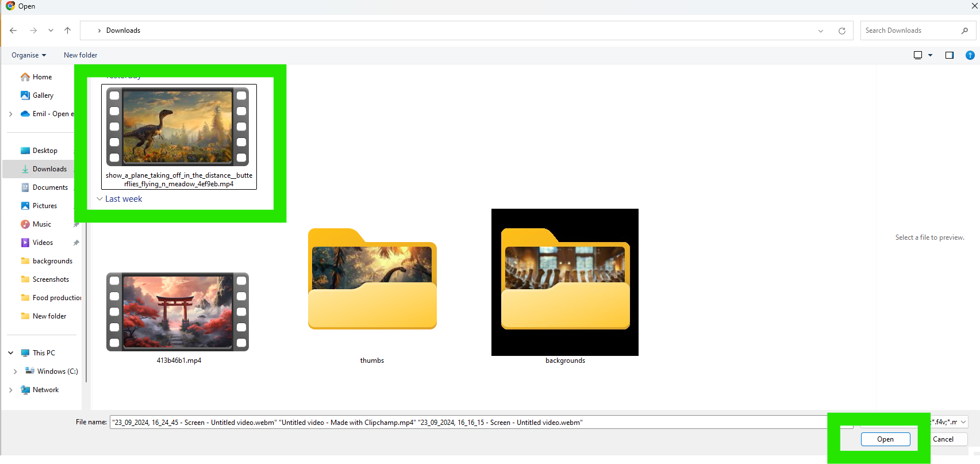Expand the address bar history dropdown
This screenshot has height=464, width=980.
click(x=821, y=31)
